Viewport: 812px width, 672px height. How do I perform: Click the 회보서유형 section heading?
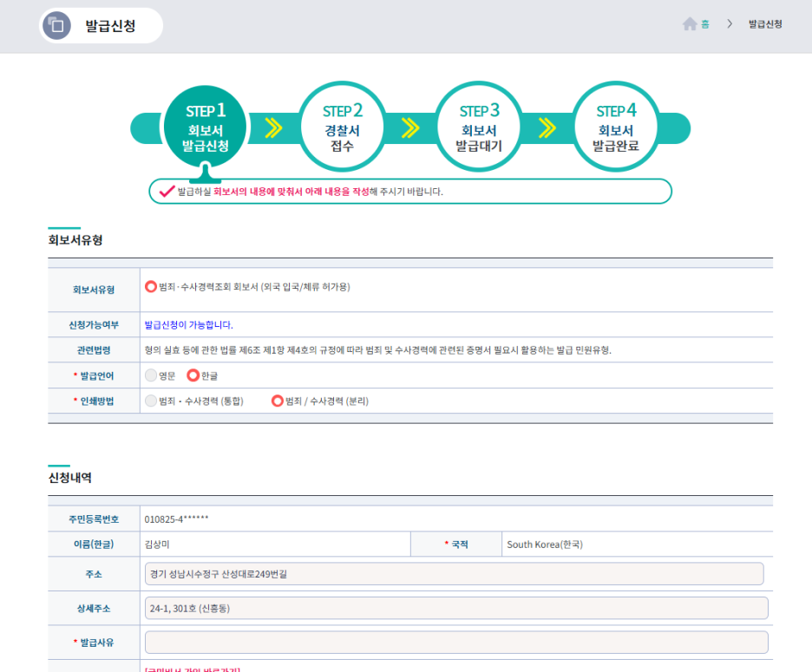pos(75,239)
